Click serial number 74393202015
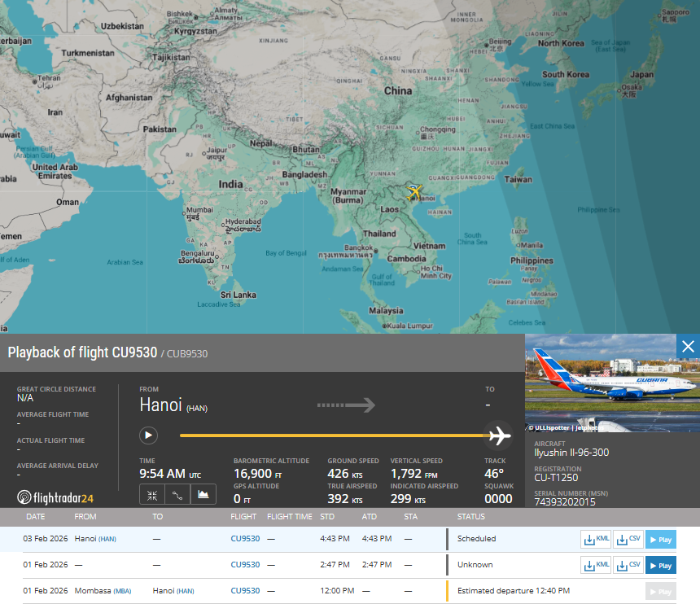Image resolution: width=700 pixels, height=604 pixels. tap(565, 502)
